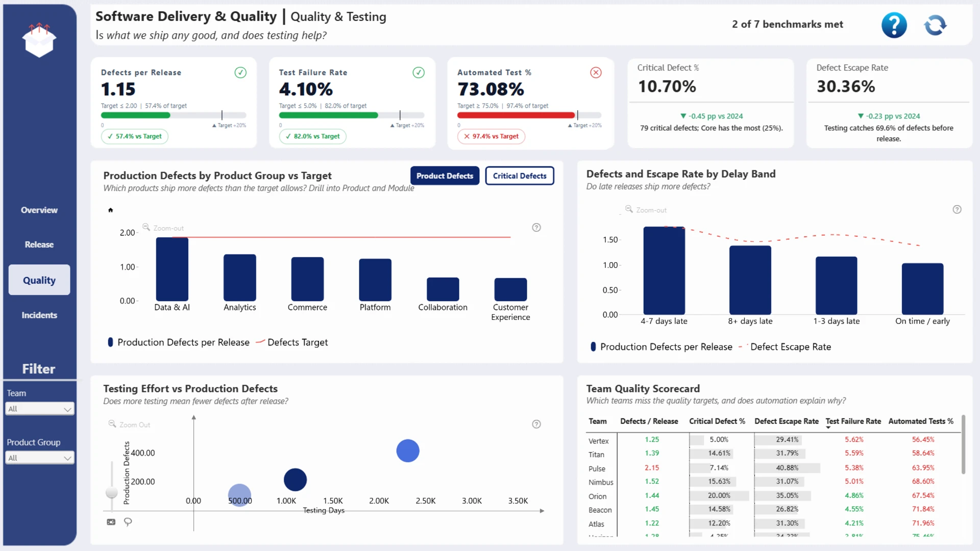
Task: Toggle Production Defects per Release legend in Delay Band chart
Action: click(661, 347)
